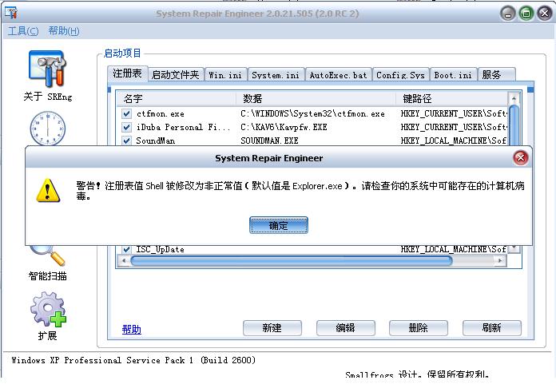Switch to the Config.Sys tab
556x392 pixels.
(400, 75)
